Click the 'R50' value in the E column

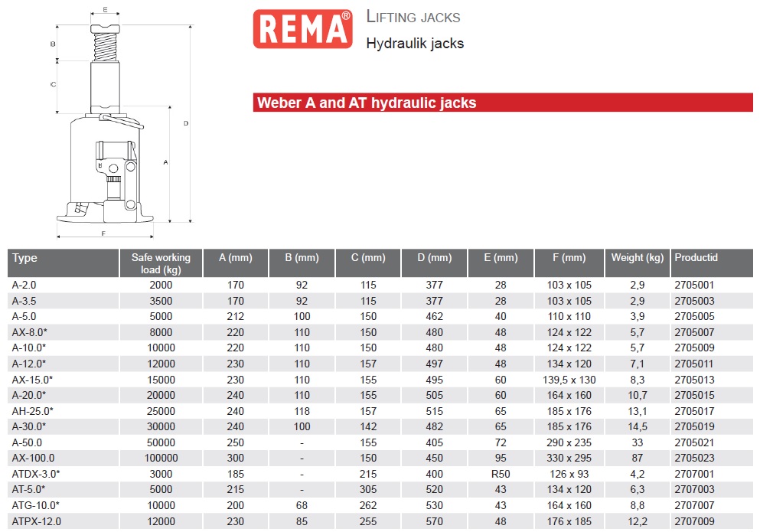click(x=501, y=474)
